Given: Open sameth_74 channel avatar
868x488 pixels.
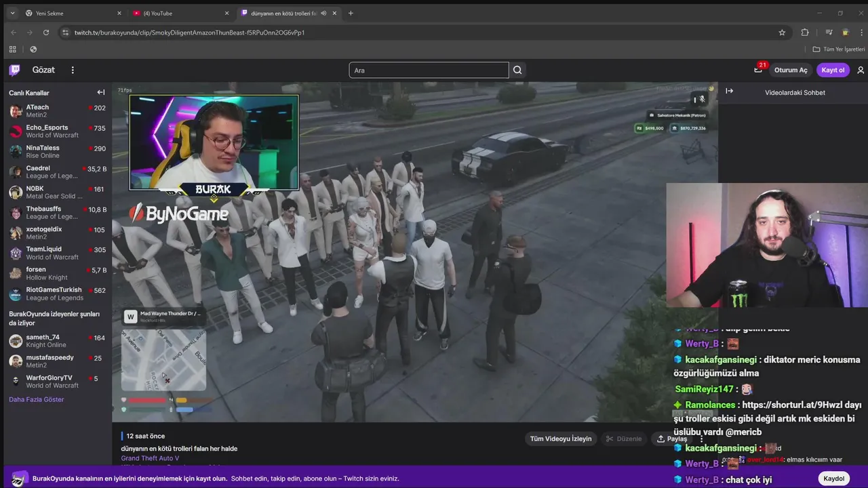Looking at the screenshot, I should (16, 341).
